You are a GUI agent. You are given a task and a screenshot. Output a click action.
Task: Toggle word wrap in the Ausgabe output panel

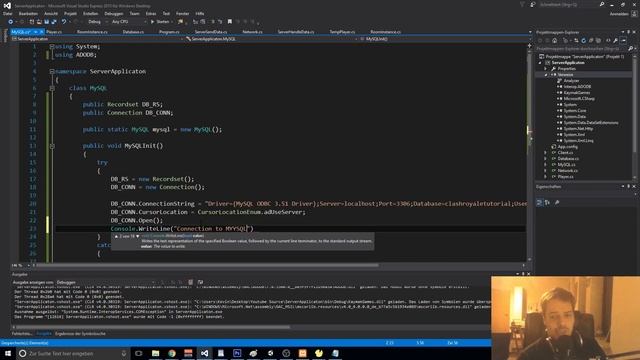[200, 282]
